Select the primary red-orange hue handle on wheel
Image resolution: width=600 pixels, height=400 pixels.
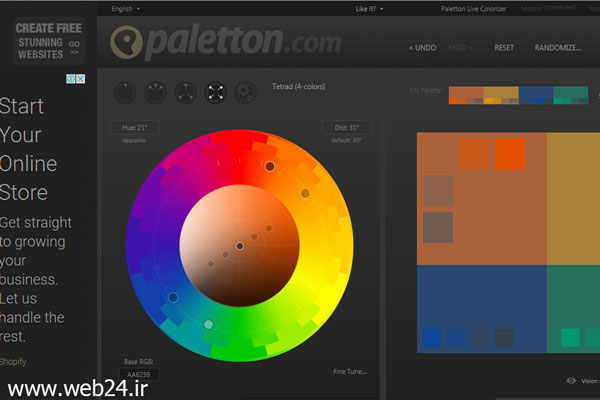point(270,166)
